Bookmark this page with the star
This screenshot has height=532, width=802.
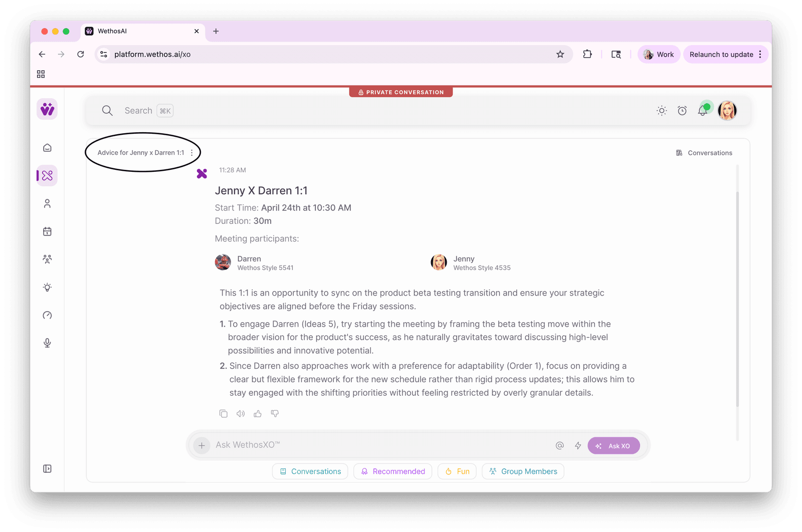click(x=560, y=54)
